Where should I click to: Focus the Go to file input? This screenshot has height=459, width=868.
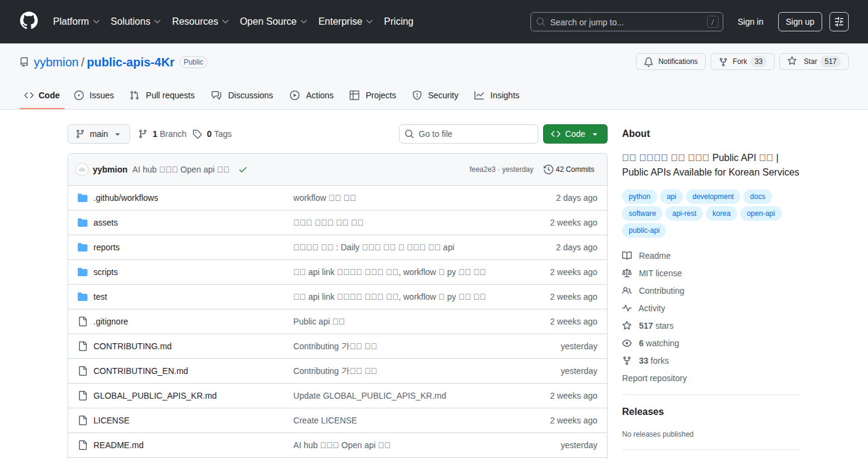click(x=468, y=134)
